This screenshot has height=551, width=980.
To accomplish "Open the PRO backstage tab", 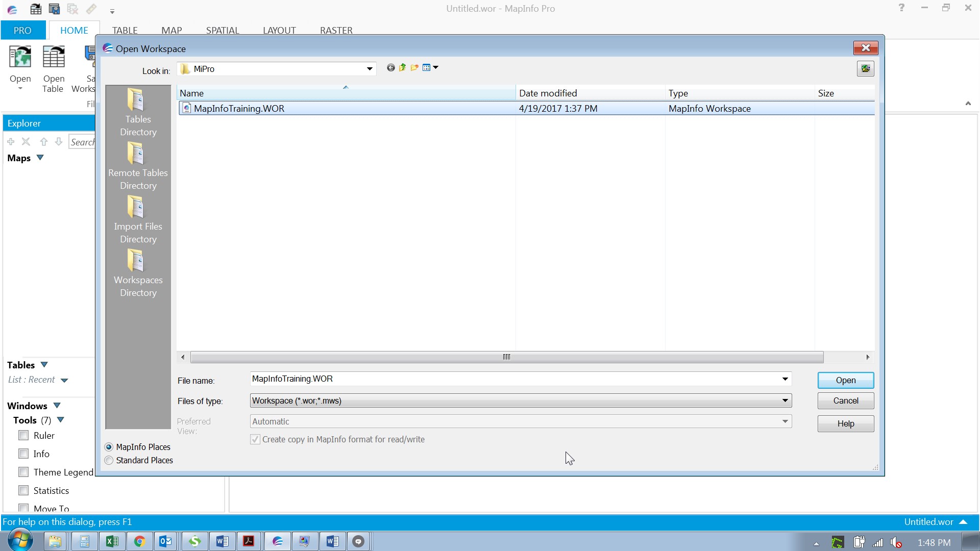I will tap(22, 30).
